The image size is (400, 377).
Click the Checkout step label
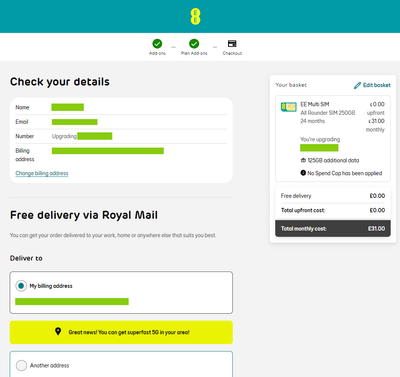pos(232,53)
